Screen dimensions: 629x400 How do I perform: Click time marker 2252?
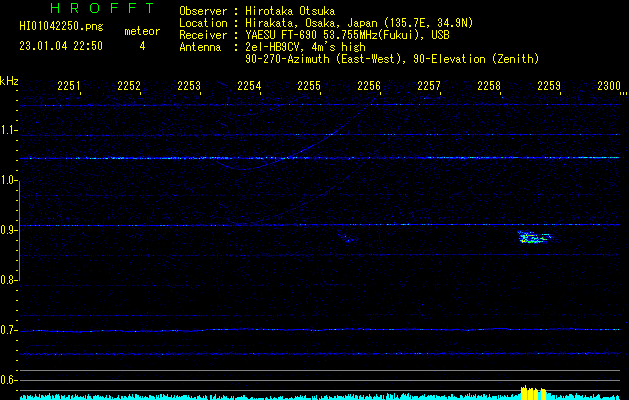pyautogui.click(x=129, y=85)
